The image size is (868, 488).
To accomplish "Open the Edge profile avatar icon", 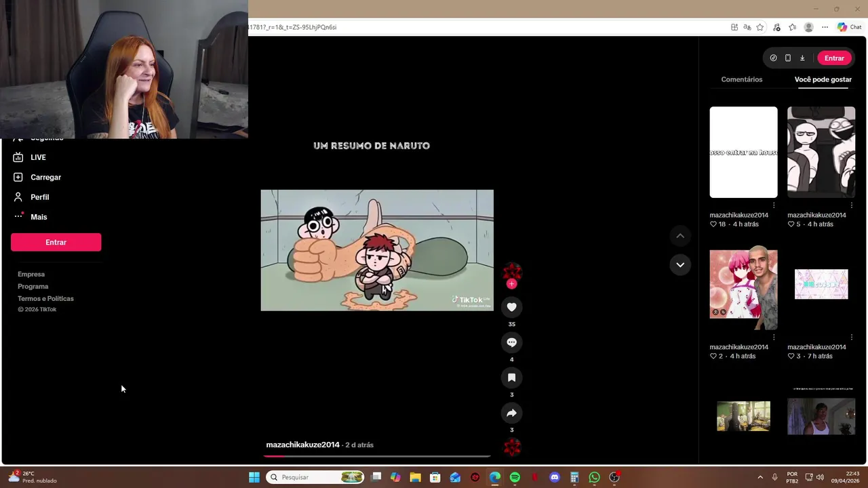I will (x=808, y=27).
